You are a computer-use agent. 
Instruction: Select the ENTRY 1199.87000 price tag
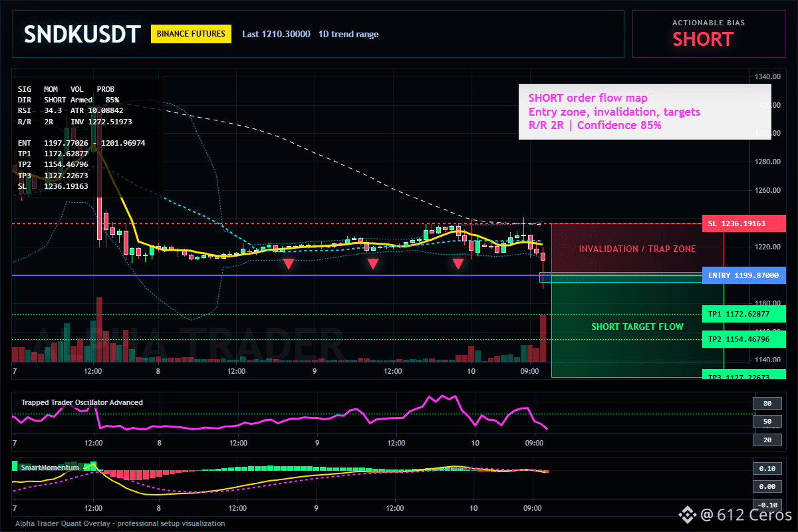point(743,275)
